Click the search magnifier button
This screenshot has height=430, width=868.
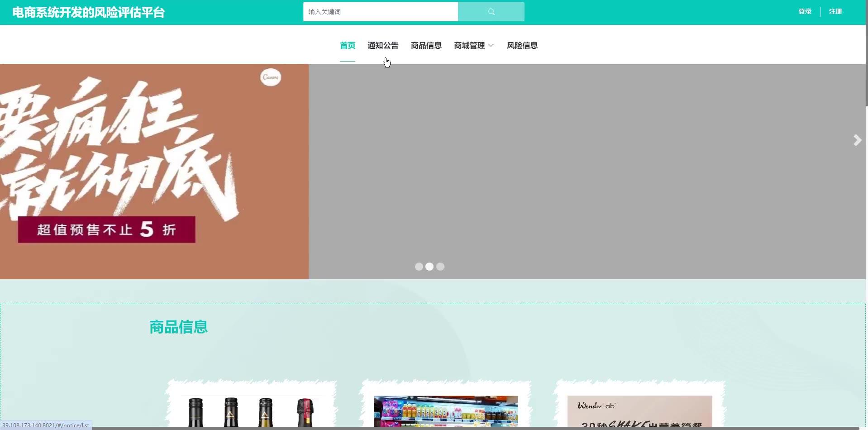(491, 12)
